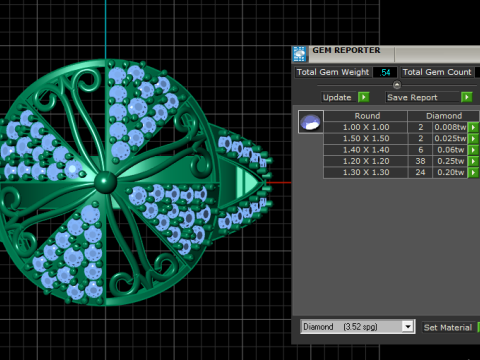Click the 0.008tw weight cell

(x=450, y=127)
